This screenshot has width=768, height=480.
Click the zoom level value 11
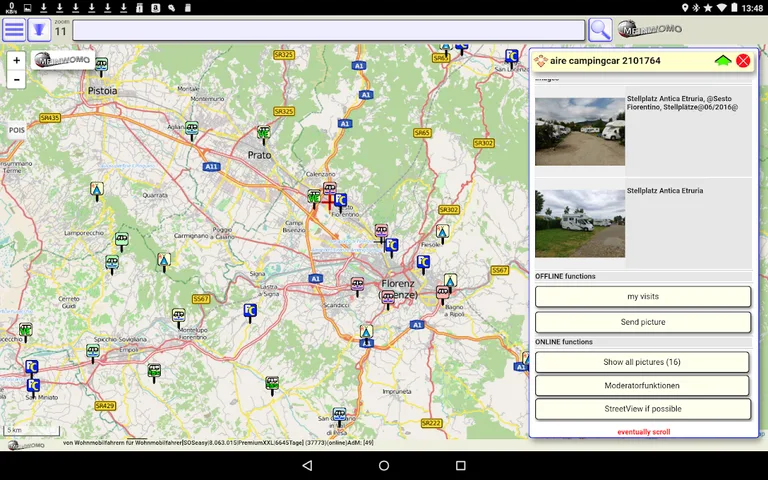(x=60, y=32)
